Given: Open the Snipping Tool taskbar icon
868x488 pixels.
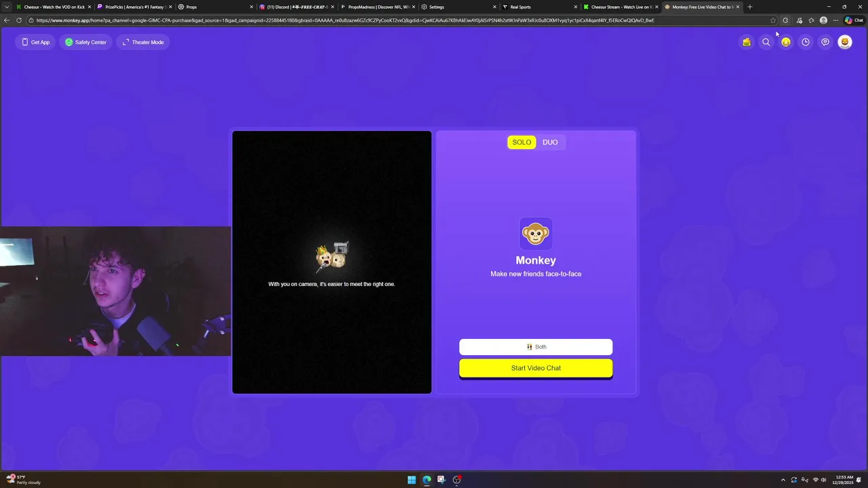Looking at the screenshot, I should tap(441, 480).
